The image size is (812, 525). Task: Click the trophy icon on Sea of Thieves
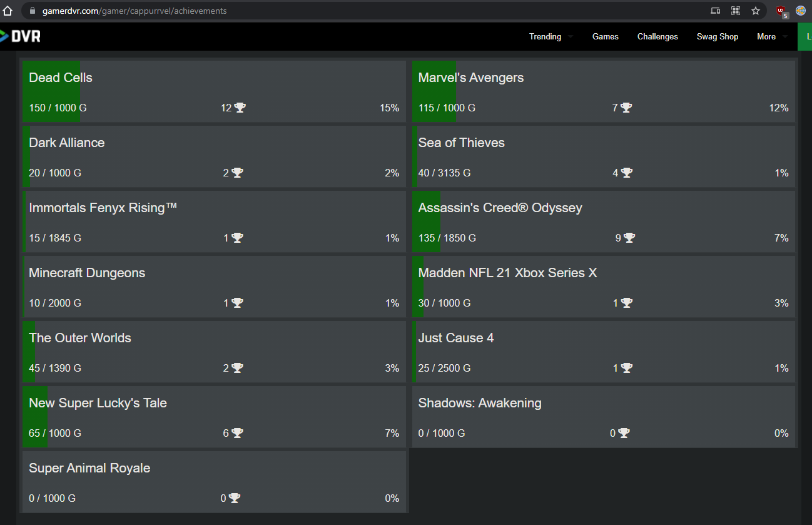pyautogui.click(x=626, y=173)
